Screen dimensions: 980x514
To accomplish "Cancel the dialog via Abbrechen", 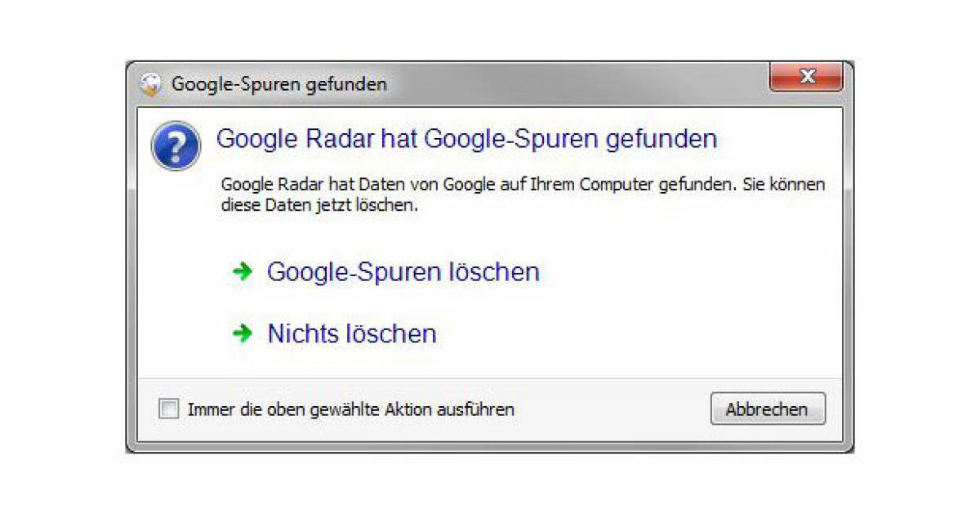I will [767, 409].
